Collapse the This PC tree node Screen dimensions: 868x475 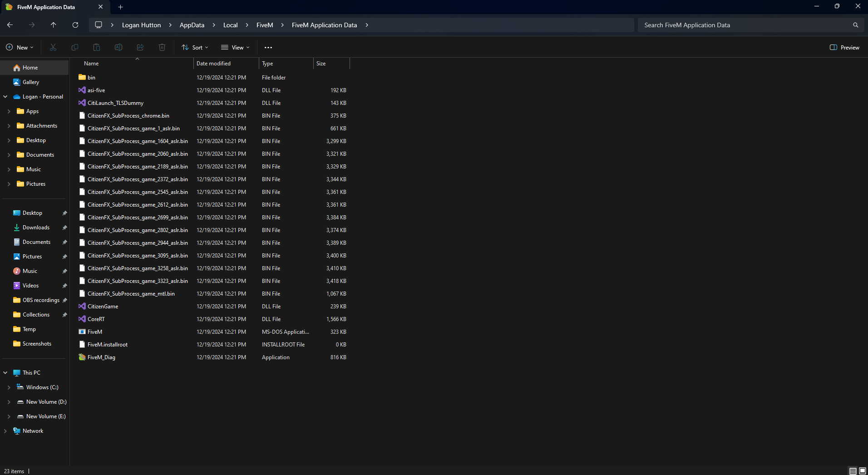[5, 373]
